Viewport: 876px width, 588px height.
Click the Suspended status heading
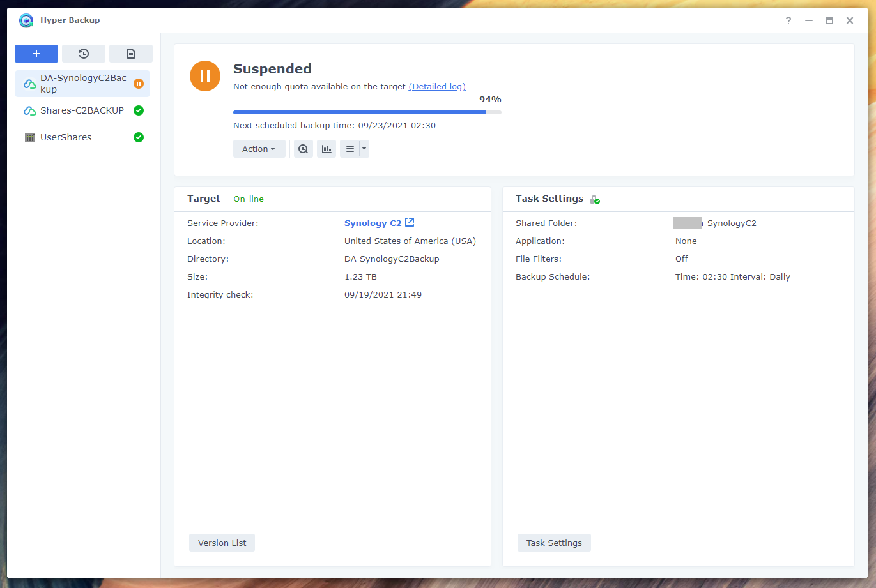pos(272,68)
